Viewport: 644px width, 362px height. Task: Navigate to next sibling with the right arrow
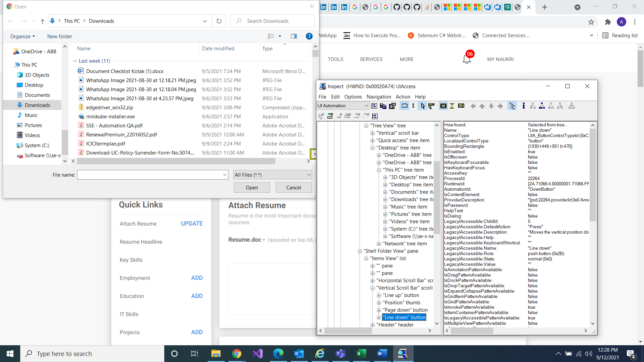click(500, 106)
